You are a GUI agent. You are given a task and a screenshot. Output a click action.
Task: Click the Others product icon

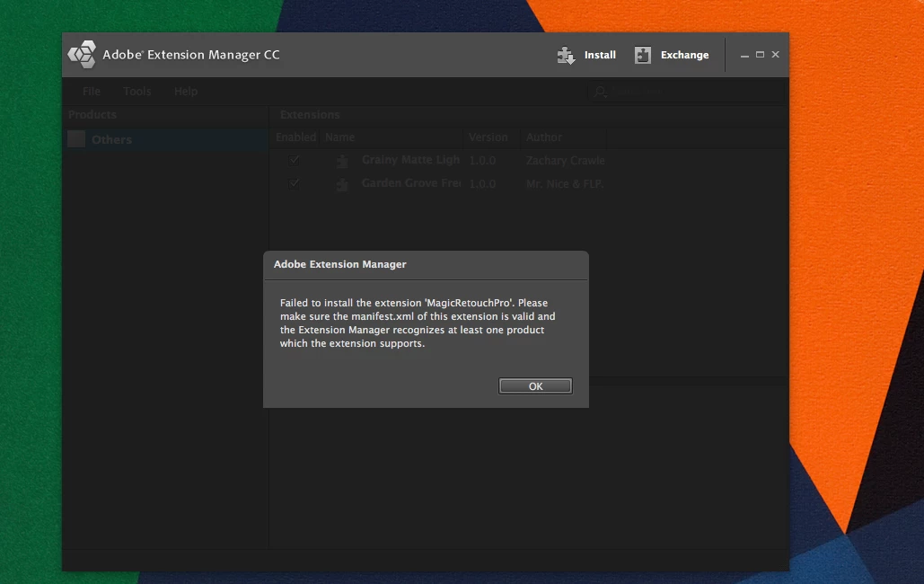point(76,139)
